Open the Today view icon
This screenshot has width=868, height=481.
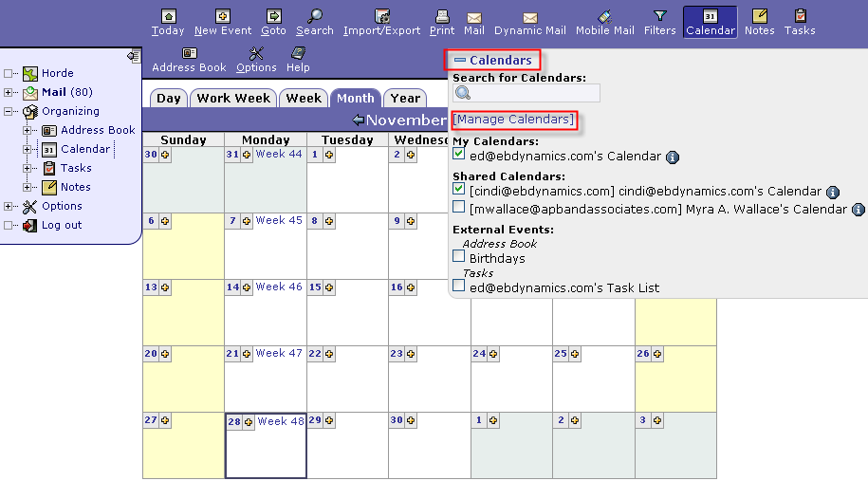pyautogui.click(x=168, y=16)
